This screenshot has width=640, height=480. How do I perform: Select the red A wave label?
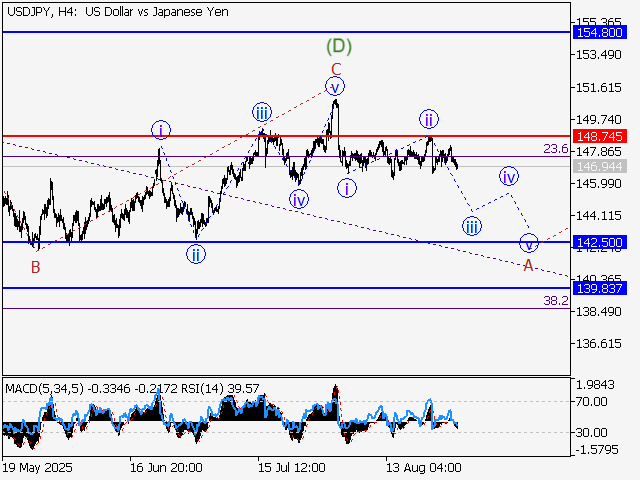coord(528,265)
